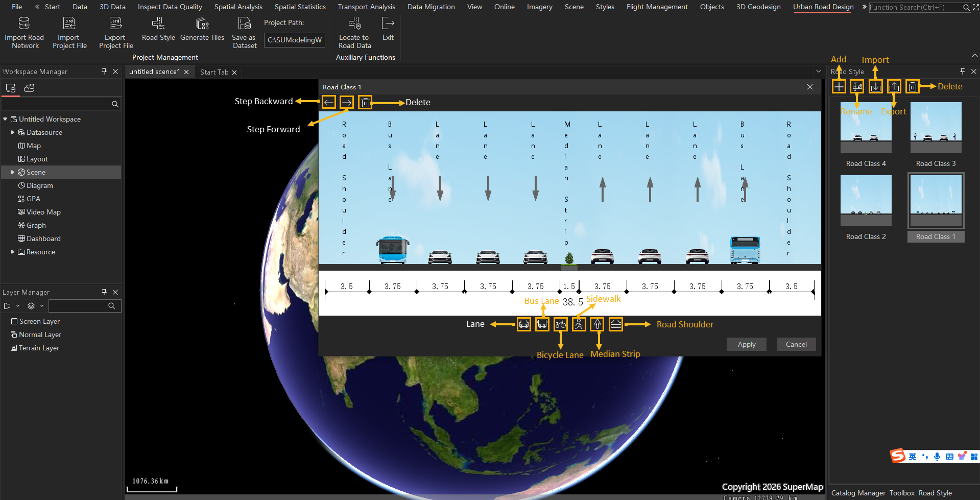Switch to the Start Tab
The width and height of the screenshot is (980, 500).
tap(214, 72)
